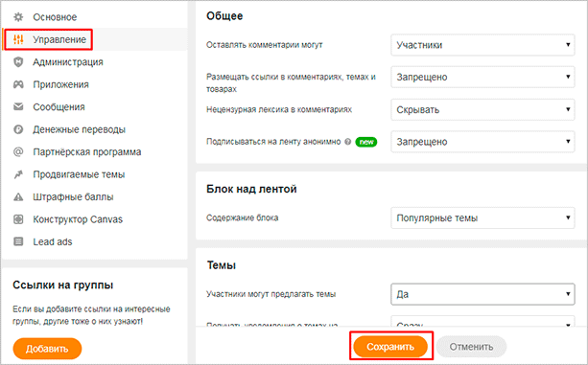This screenshot has height=365, width=588.
Task: Open Продвигаемые темы section
Action: [79, 174]
